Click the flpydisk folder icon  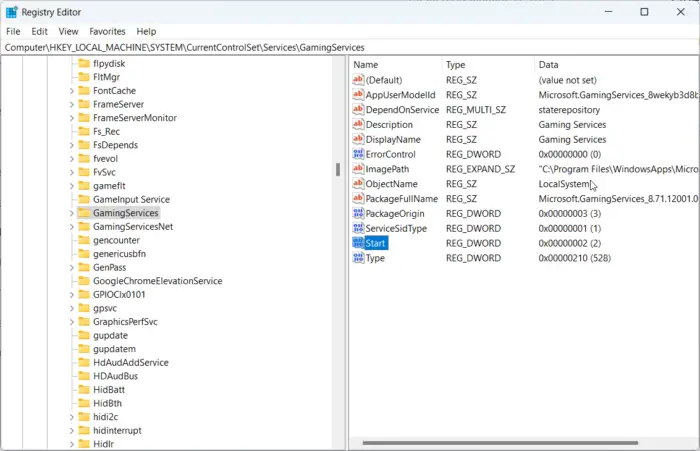pos(84,63)
